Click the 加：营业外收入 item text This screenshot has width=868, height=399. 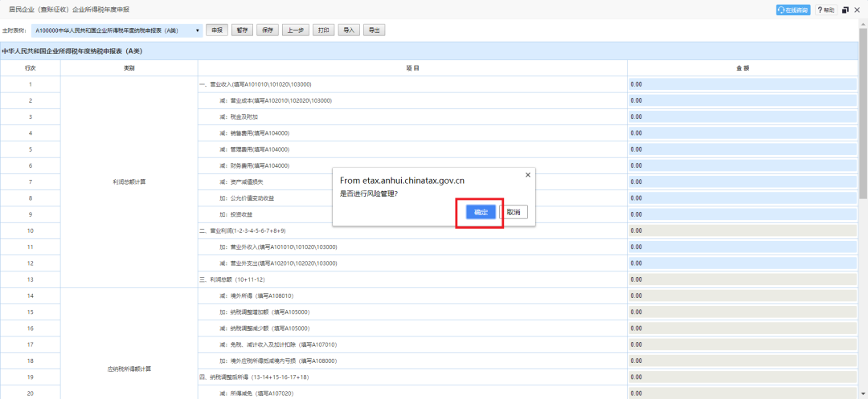point(278,247)
